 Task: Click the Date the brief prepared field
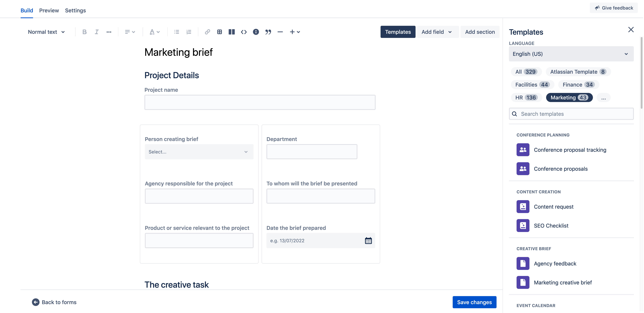[x=321, y=241]
